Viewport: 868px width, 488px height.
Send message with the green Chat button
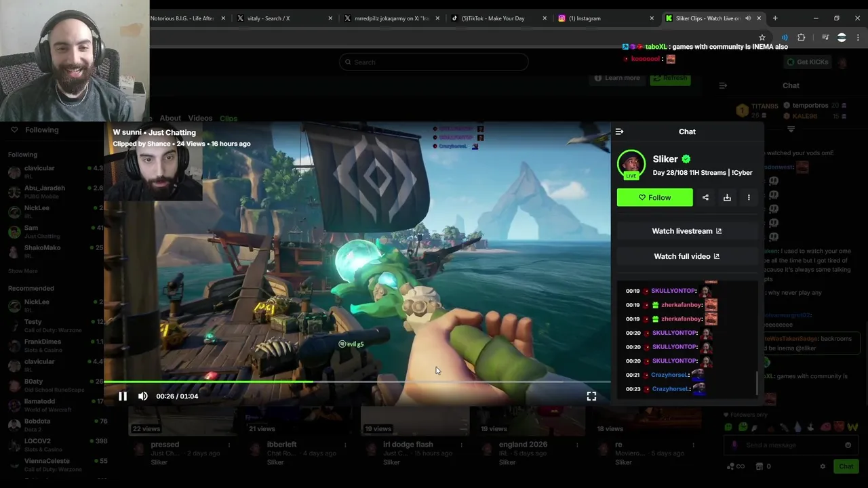tap(846, 466)
